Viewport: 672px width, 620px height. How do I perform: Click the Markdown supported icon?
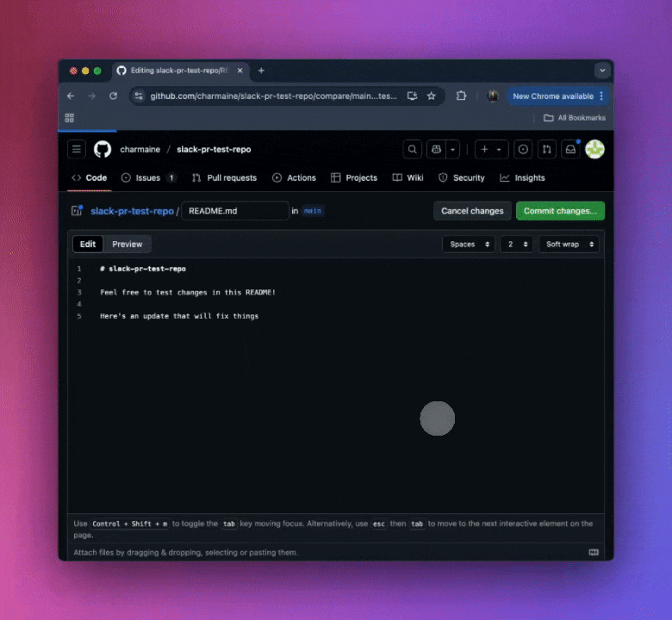click(x=594, y=552)
